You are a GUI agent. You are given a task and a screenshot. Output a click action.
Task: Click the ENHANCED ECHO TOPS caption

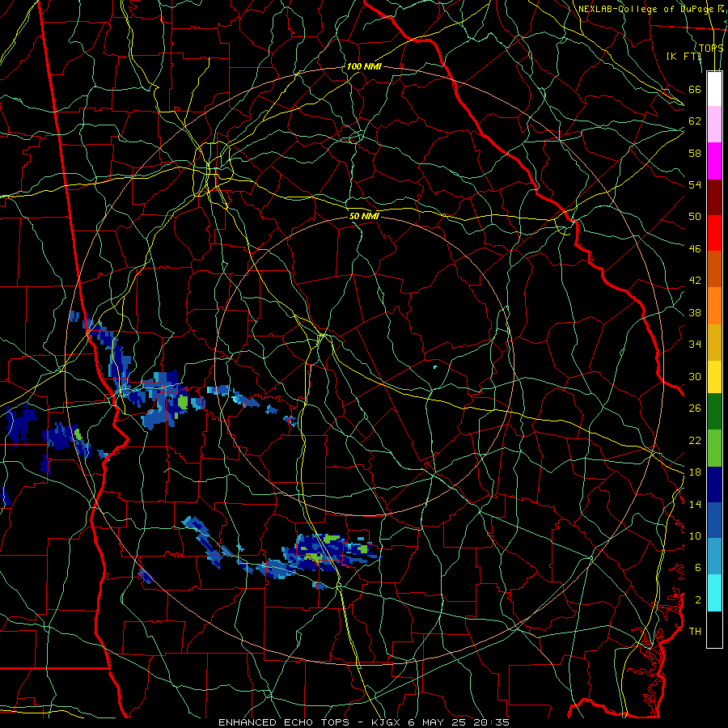pyautogui.click(x=284, y=722)
